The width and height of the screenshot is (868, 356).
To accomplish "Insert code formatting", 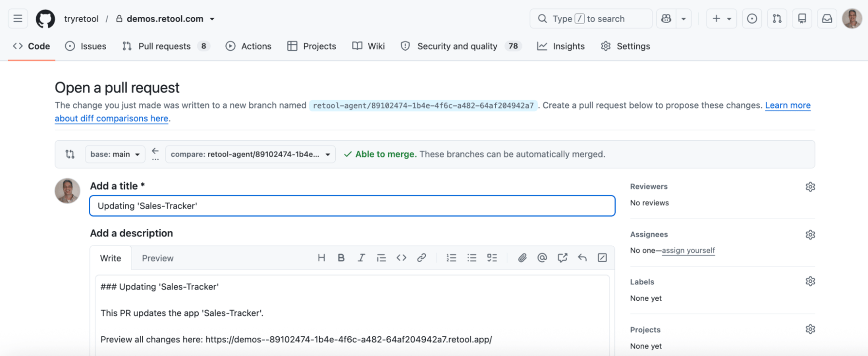I will [401, 258].
